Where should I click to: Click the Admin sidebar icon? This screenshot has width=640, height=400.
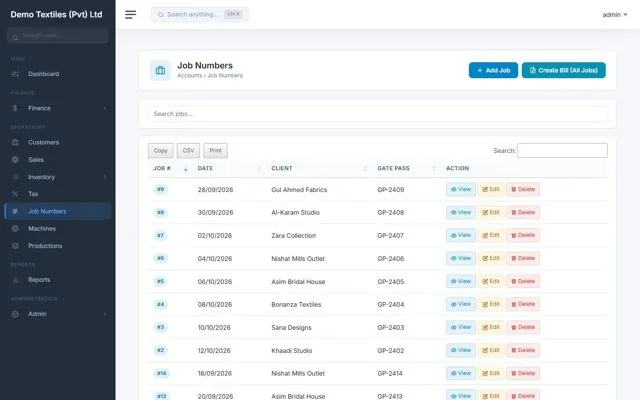pos(15,314)
